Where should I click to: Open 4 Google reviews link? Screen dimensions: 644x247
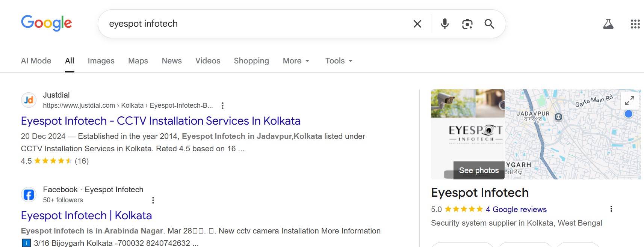[x=516, y=209]
